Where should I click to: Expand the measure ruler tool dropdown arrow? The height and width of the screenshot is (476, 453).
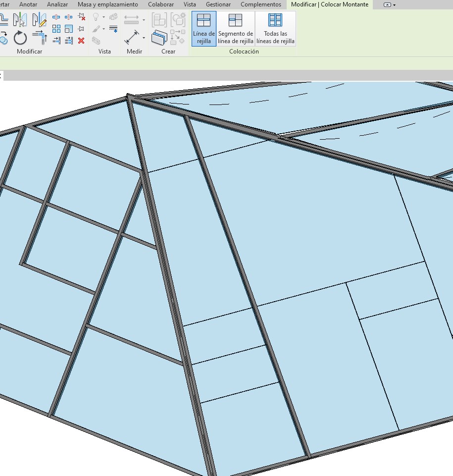coord(144,20)
